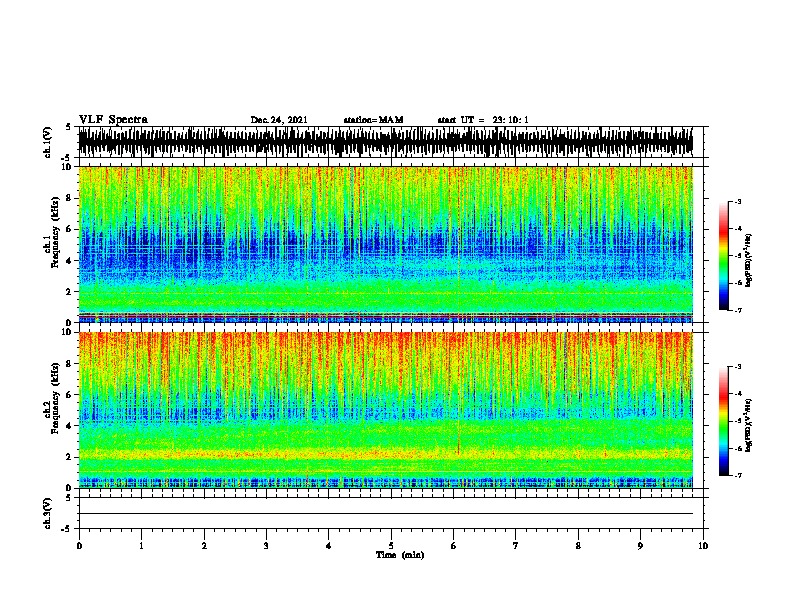Screen dimensions: 792x612
Task: Click the "-7" label on ch.2 color scale
Action: 738,475
